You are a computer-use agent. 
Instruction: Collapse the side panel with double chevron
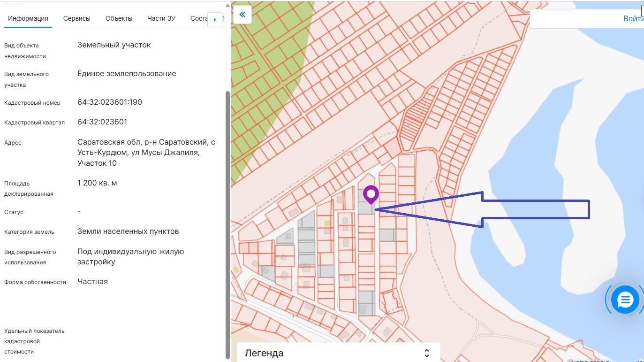pos(242,15)
